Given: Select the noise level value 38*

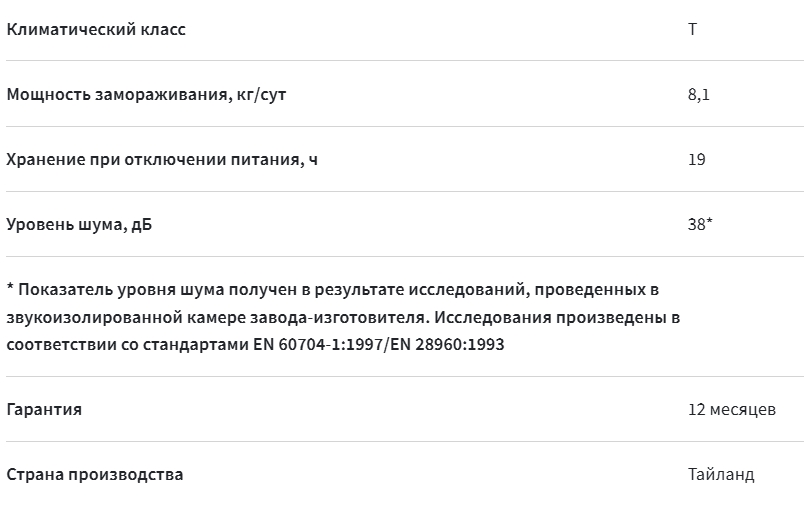Looking at the screenshot, I should (700, 224).
